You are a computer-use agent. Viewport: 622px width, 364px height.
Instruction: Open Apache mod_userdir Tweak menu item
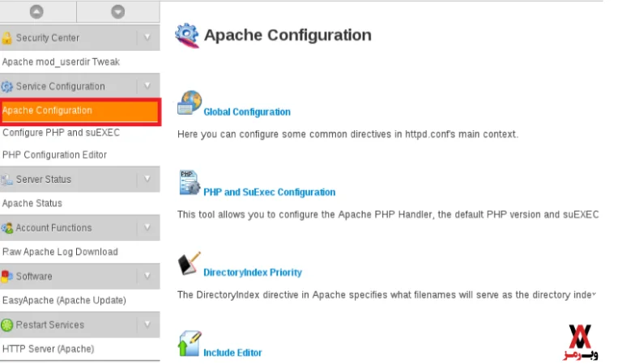coord(61,62)
